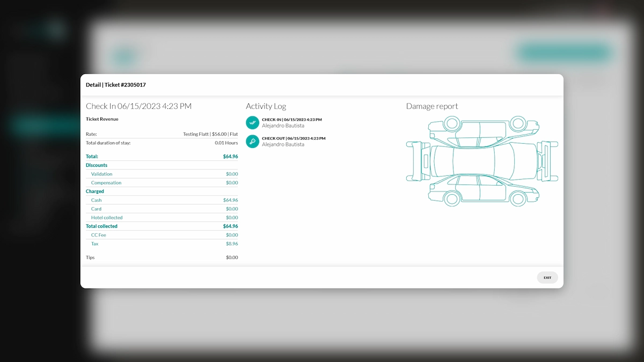Click the 'Cash' row label
Image resolution: width=644 pixels, height=362 pixels.
pos(97,200)
